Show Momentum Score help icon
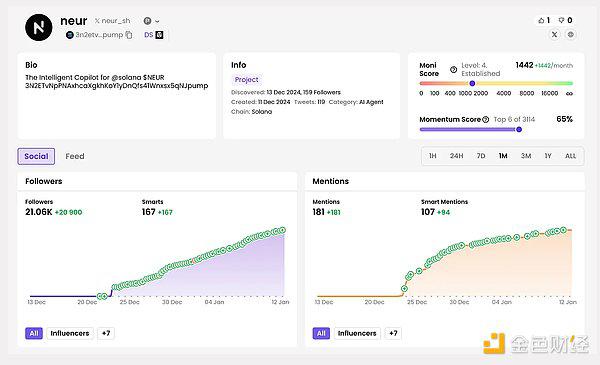The image size is (600, 365). pos(486,119)
